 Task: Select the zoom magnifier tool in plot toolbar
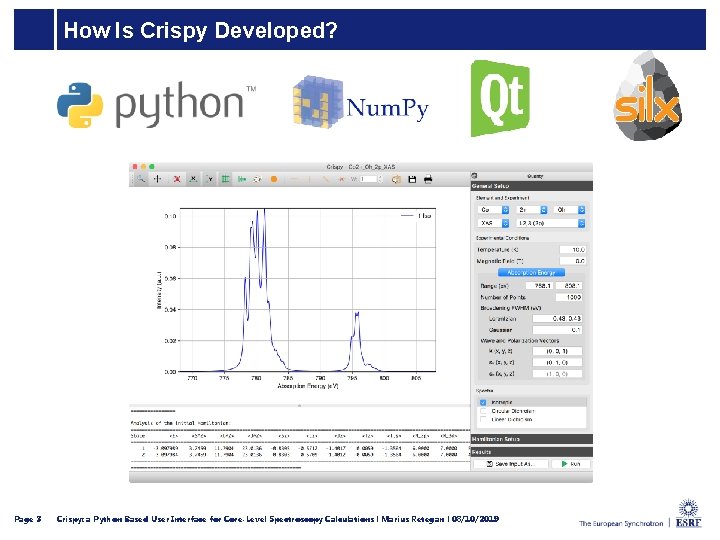click(140, 179)
